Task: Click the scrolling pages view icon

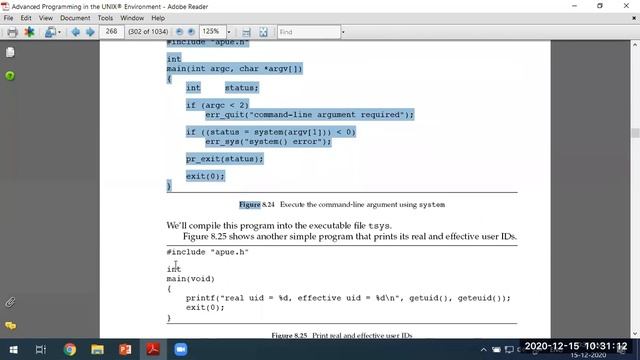Action: pos(246,32)
